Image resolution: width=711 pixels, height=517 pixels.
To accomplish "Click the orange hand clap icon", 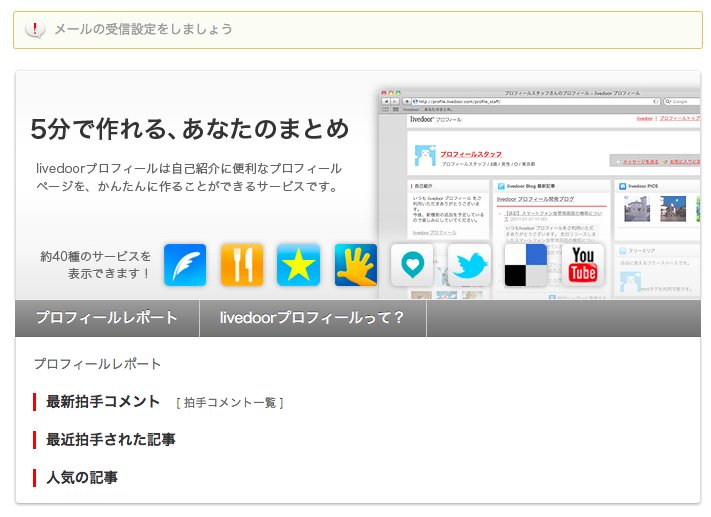I will (x=356, y=265).
